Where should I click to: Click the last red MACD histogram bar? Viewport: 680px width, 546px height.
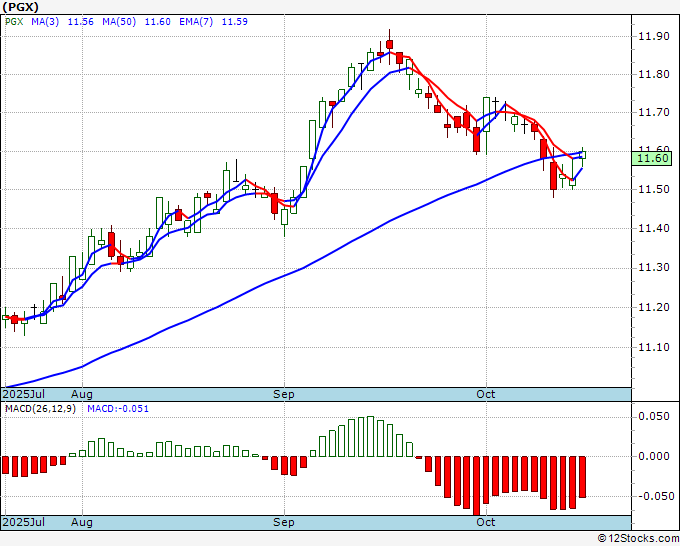pyautogui.click(x=582, y=477)
